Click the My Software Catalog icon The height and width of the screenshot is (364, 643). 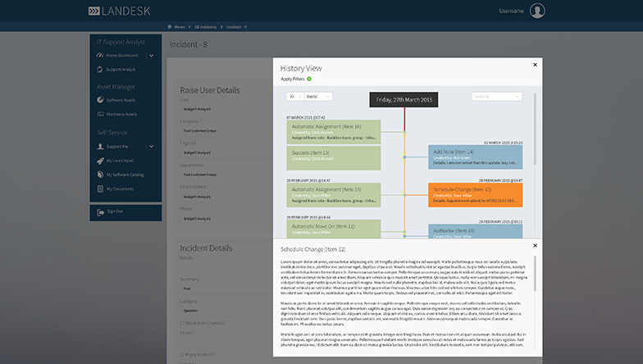pos(98,175)
